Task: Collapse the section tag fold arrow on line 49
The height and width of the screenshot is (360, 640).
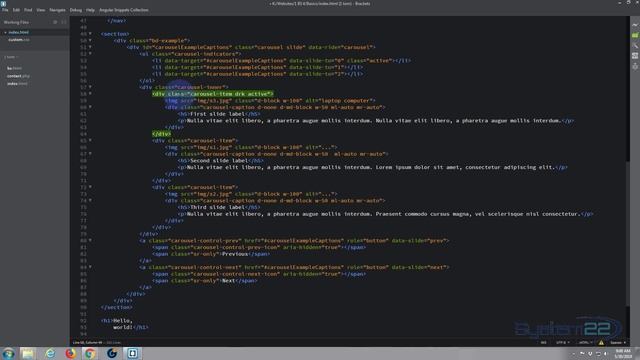Action: 90,34
